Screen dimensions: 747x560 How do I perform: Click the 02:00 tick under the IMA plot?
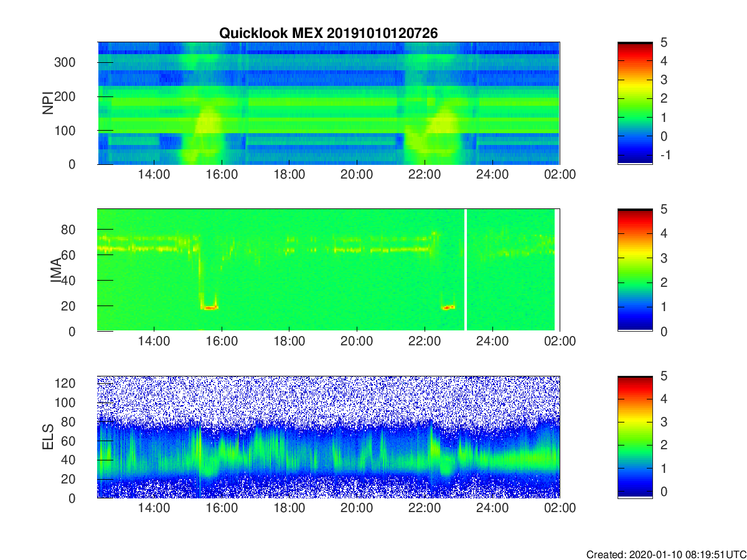point(560,342)
